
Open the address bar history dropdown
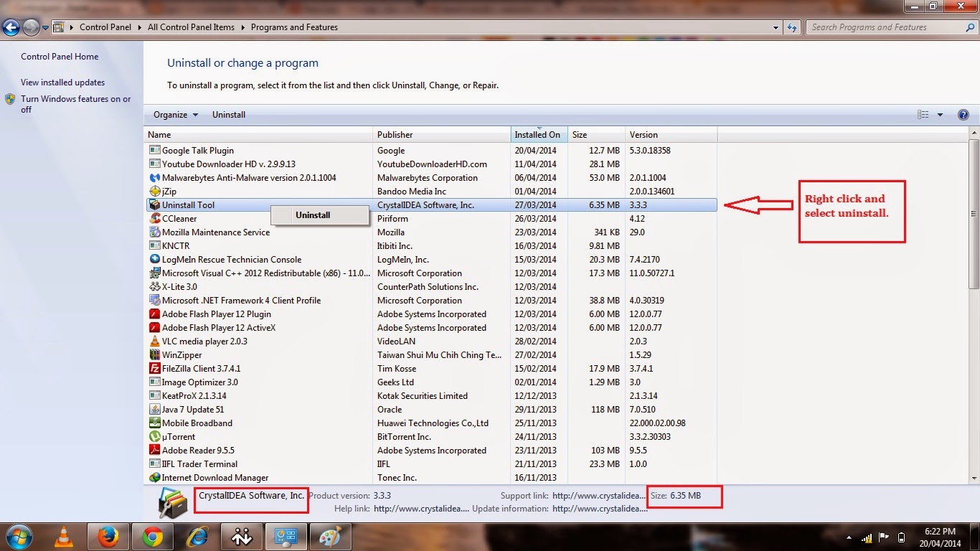pyautogui.click(x=776, y=27)
